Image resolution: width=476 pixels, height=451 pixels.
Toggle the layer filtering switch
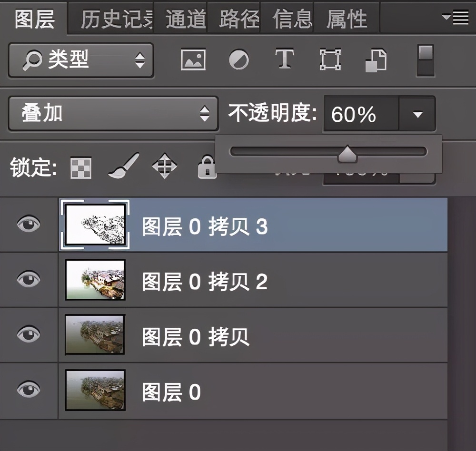426,60
